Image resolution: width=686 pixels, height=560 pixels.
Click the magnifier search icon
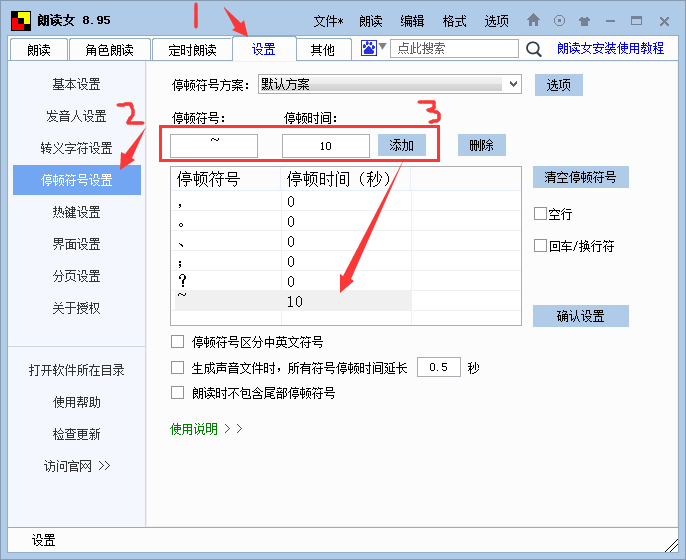533,49
